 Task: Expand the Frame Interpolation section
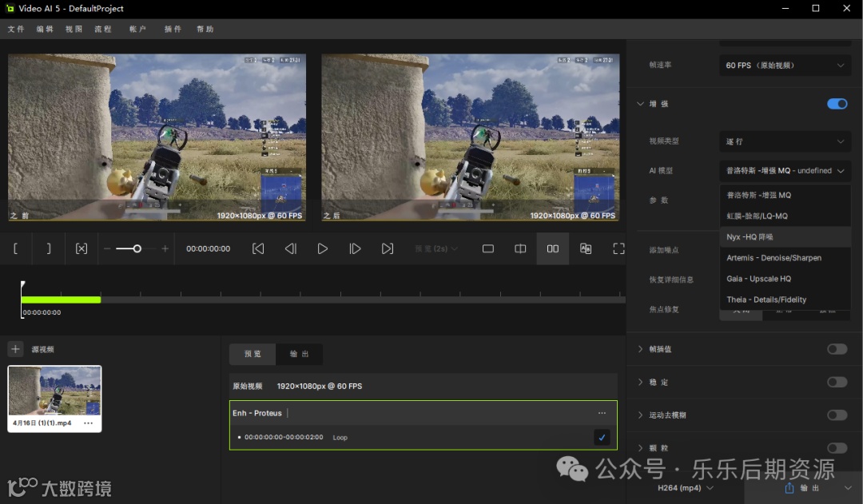click(640, 349)
